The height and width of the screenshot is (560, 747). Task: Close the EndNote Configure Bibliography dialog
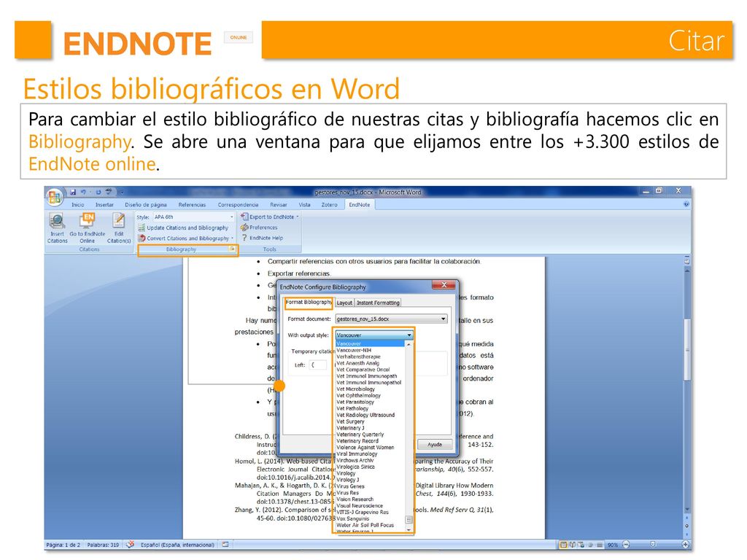coord(444,285)
